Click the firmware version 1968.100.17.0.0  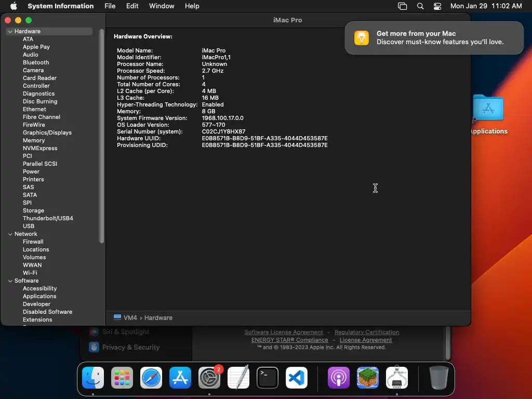(x=222, y=118)
